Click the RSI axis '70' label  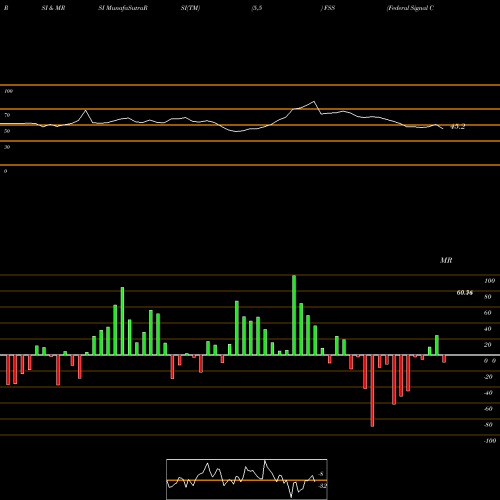7,115
